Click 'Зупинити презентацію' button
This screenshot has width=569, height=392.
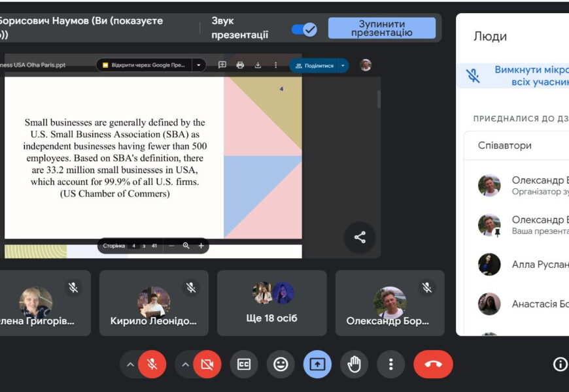coord(381,28)
